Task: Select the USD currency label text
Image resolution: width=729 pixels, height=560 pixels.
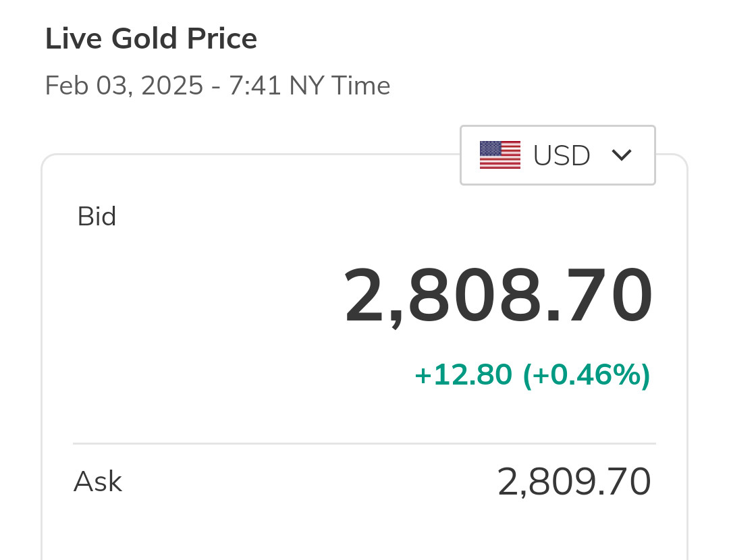Action: tap(562, 156)
